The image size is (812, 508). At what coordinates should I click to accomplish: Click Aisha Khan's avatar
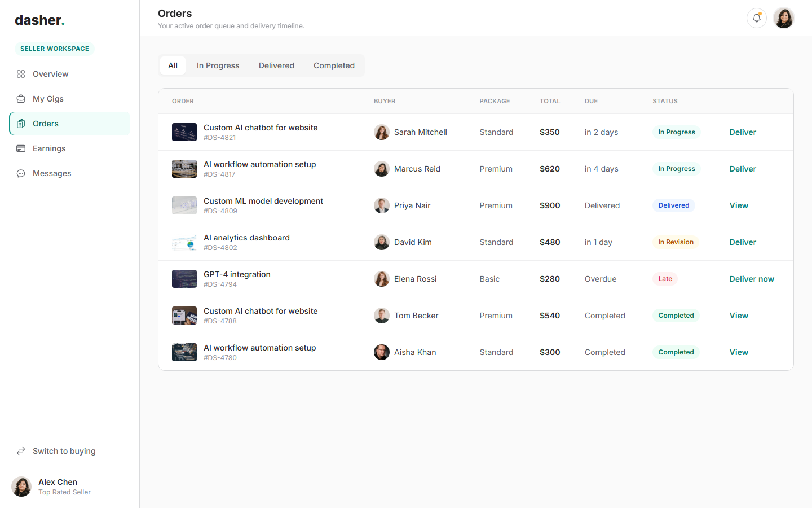(382, 352)
